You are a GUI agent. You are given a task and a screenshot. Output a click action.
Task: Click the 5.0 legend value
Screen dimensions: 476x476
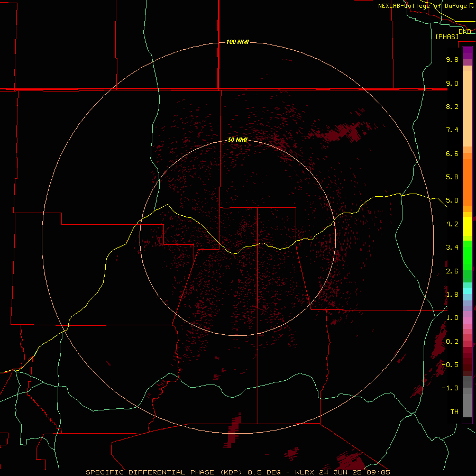tap(452, 200)
